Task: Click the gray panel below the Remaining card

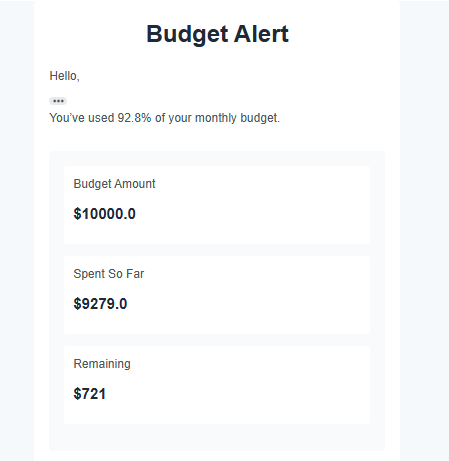Action: click(x=217, y=437)
